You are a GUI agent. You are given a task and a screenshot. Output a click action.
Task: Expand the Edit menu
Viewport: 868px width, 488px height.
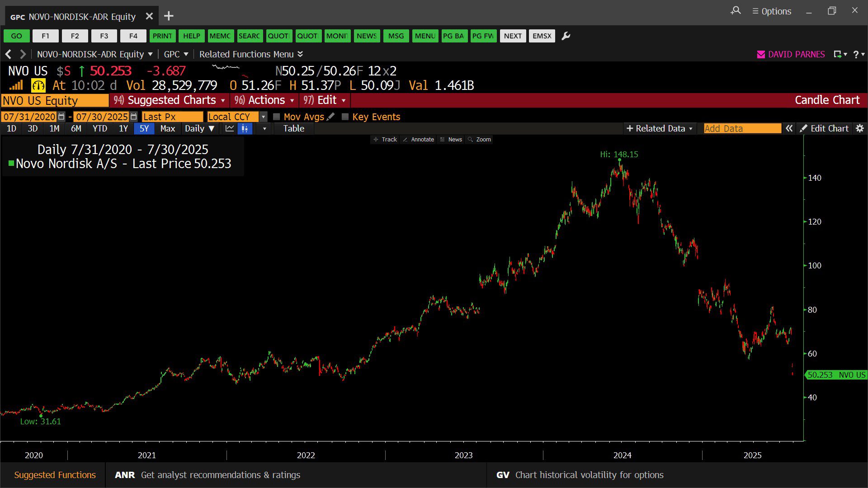325,100
